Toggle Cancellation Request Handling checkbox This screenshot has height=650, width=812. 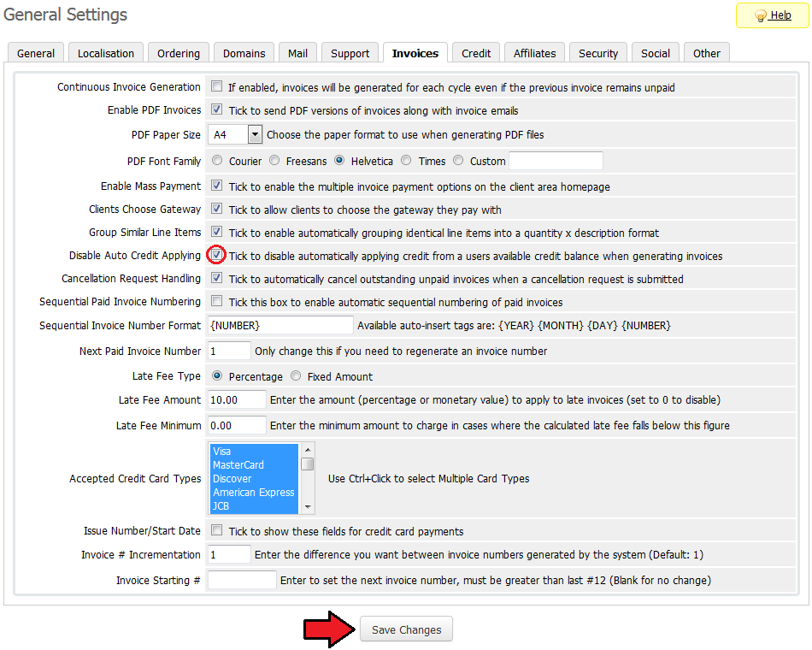coord(216,278)
